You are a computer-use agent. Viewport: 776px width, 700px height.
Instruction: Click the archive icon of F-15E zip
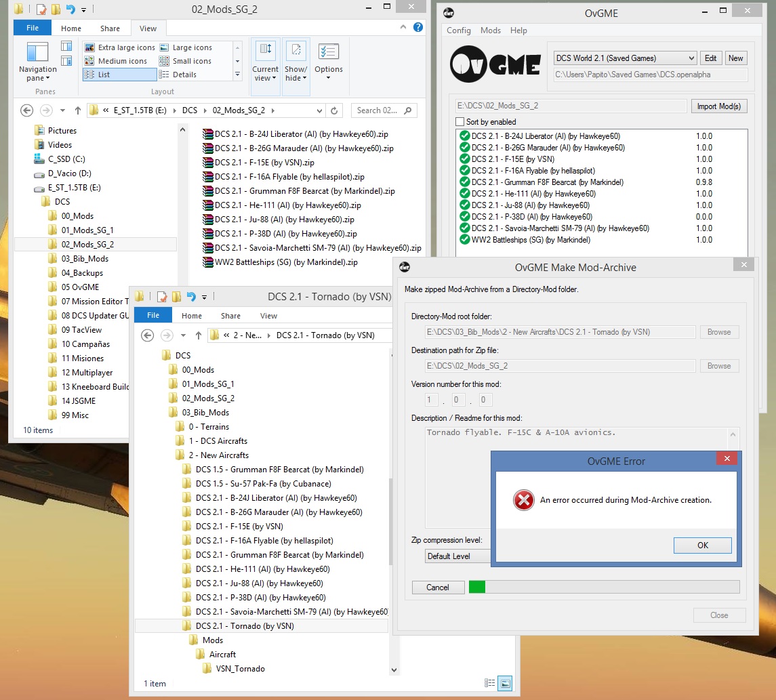tap(208, 162)
